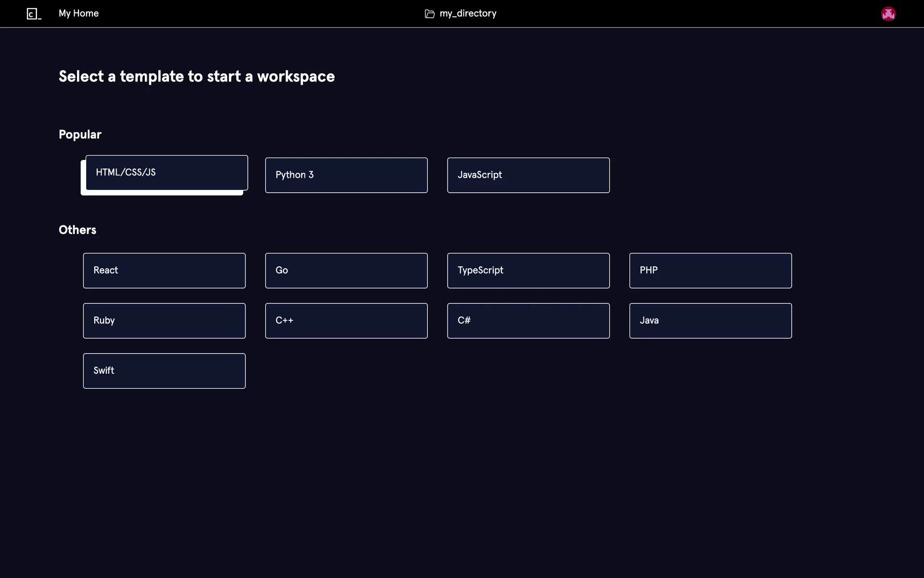Select the Swift template

164,371
